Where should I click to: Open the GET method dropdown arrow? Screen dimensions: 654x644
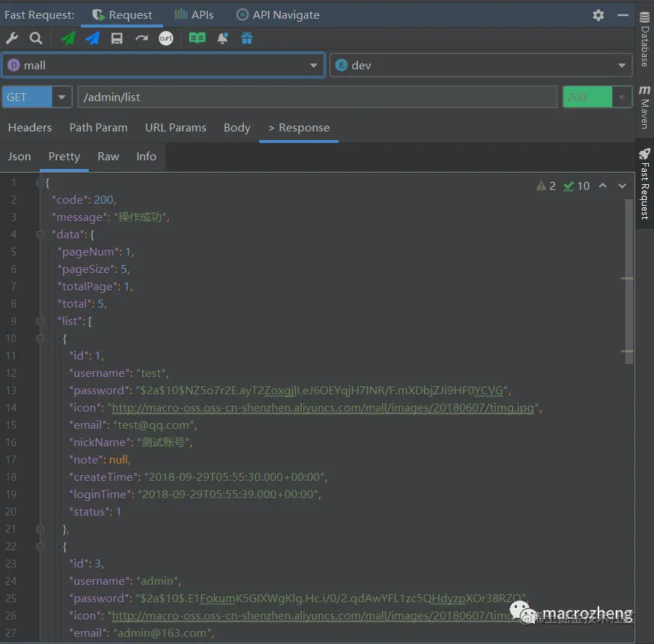coord(62,97)
